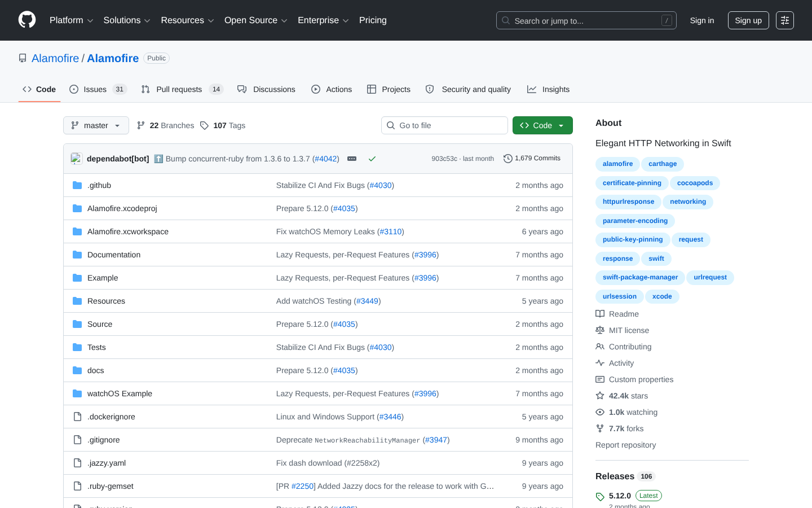Viewport: 812px width, 508px height.
Task: Click the Go to file input
Action: coord(444,125)
